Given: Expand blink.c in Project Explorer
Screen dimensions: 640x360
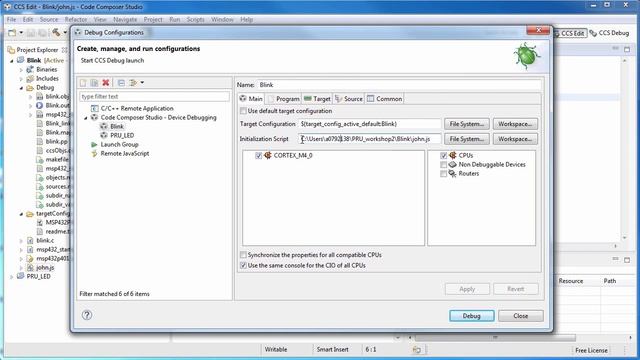Looking at the screenshot, I should 21,240.
